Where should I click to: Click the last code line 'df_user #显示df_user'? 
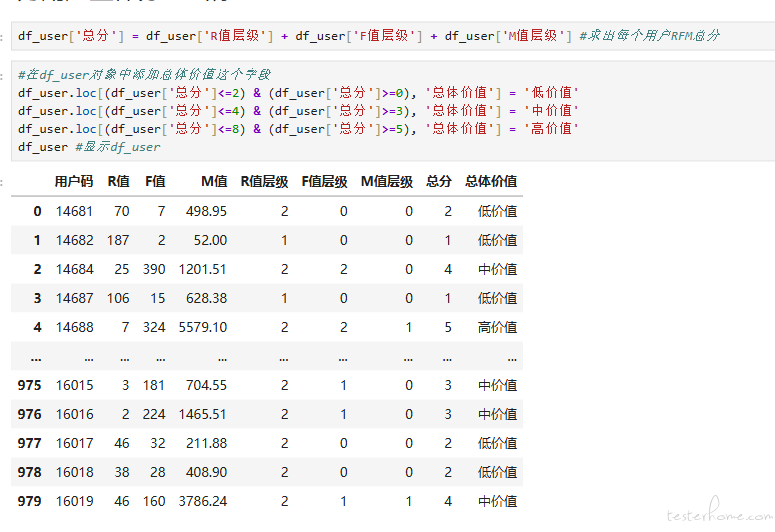89,147
